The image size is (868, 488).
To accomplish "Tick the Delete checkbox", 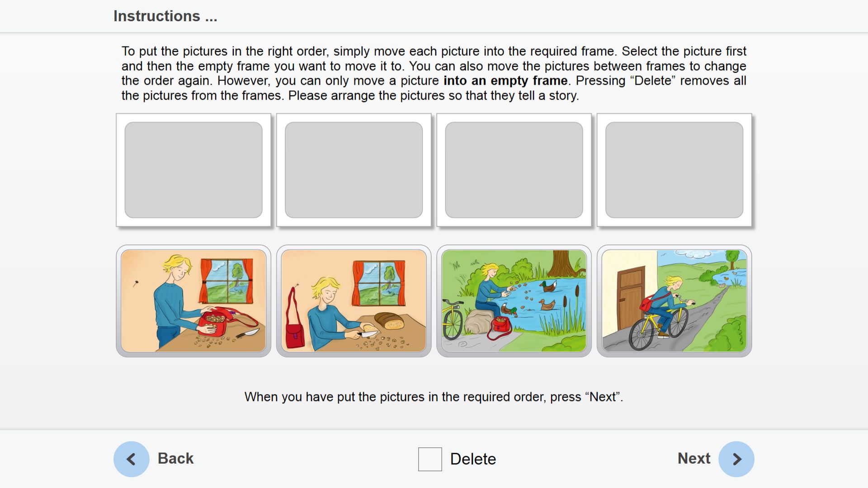I will (430, 459).
